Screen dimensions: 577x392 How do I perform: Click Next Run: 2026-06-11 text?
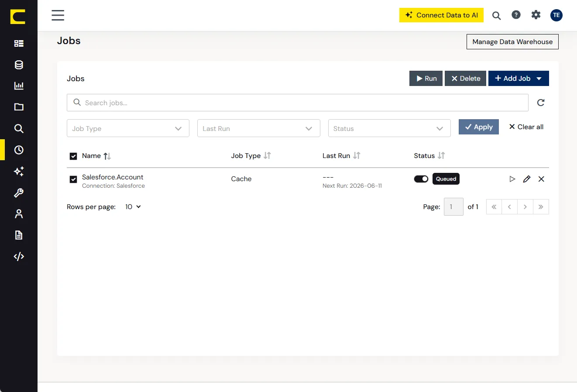[x=352, y=186]
